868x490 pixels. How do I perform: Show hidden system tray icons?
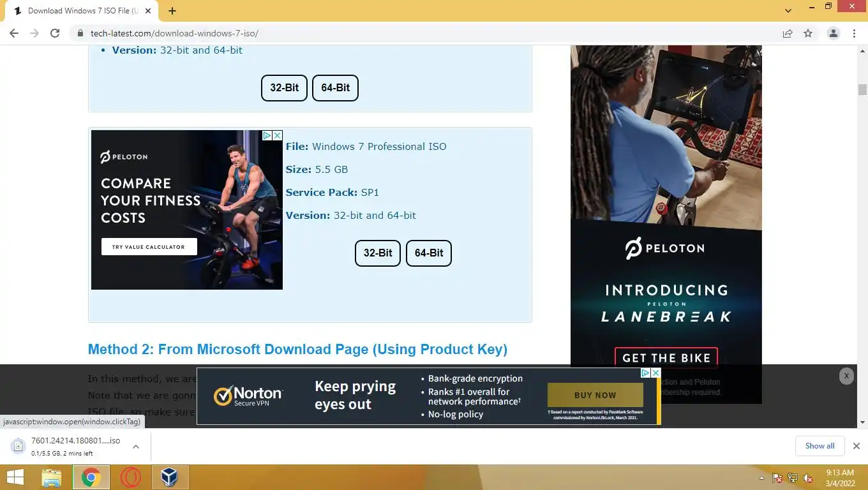pos(761,477)
